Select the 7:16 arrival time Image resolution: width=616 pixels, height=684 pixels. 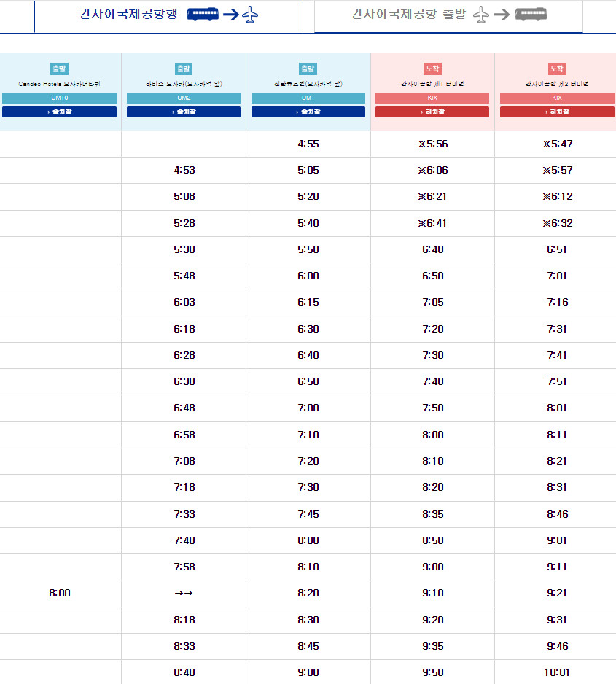point(557,302)
